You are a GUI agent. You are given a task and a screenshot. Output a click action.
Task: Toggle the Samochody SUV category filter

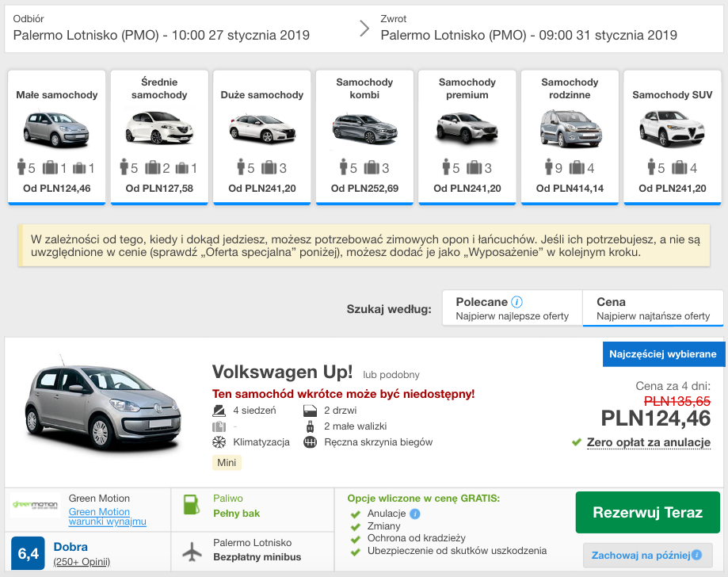[x=671, y=136]
